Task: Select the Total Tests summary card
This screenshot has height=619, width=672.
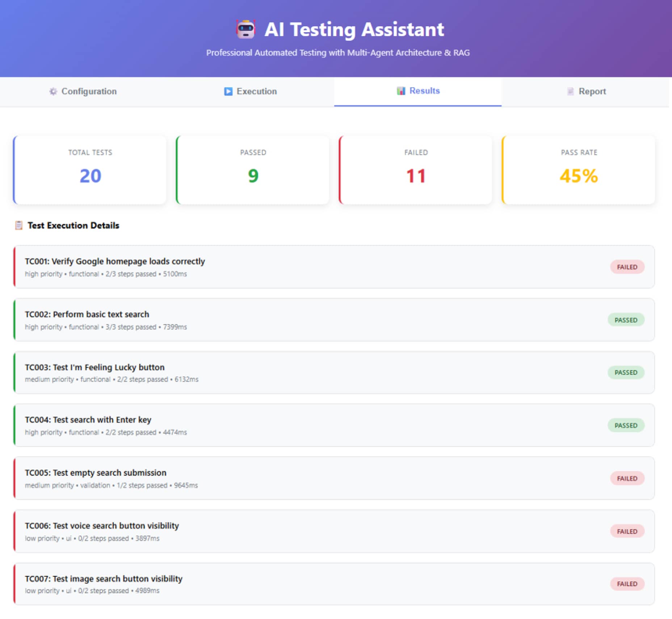Action: 90,170
